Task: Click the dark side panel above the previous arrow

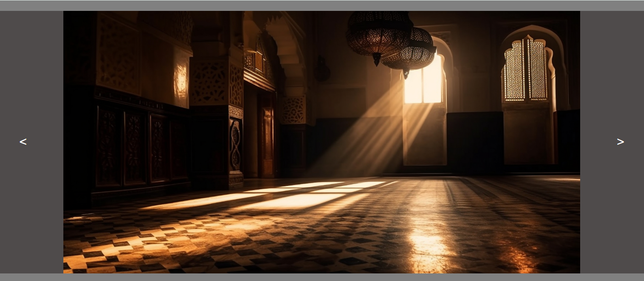Action: pos(31,71)
